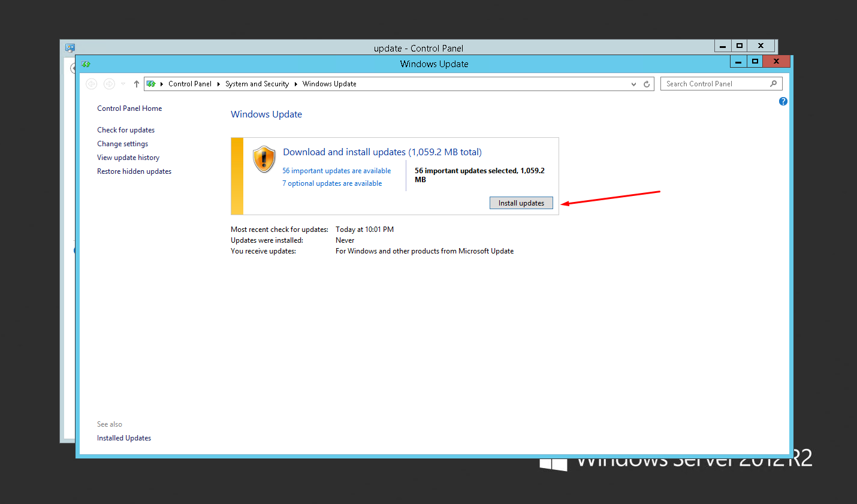Screen dimensions: 857x504
Task: Click the Forward navigation arrow button
Action: pyautogui.click(x=109, y=84)
